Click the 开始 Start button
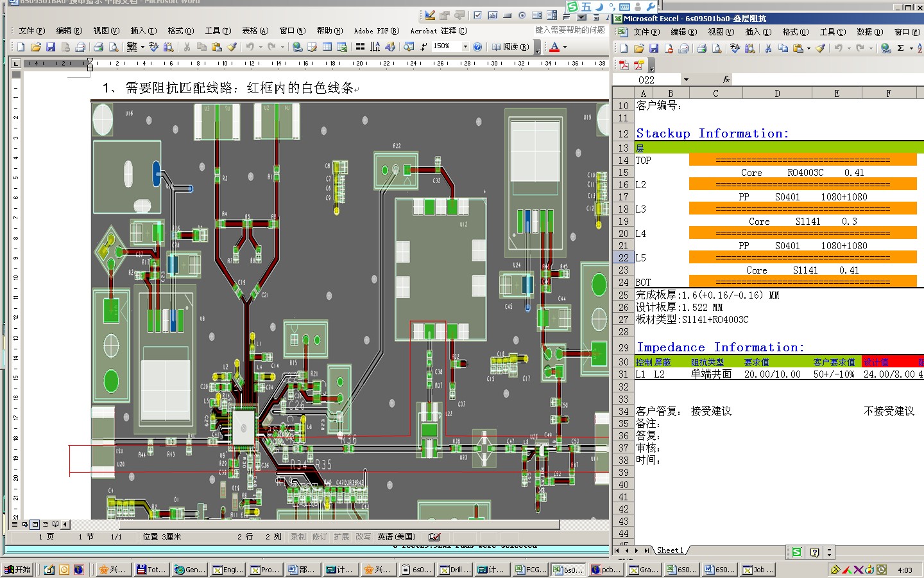The image size is (924, 578). tap(18, 570)
